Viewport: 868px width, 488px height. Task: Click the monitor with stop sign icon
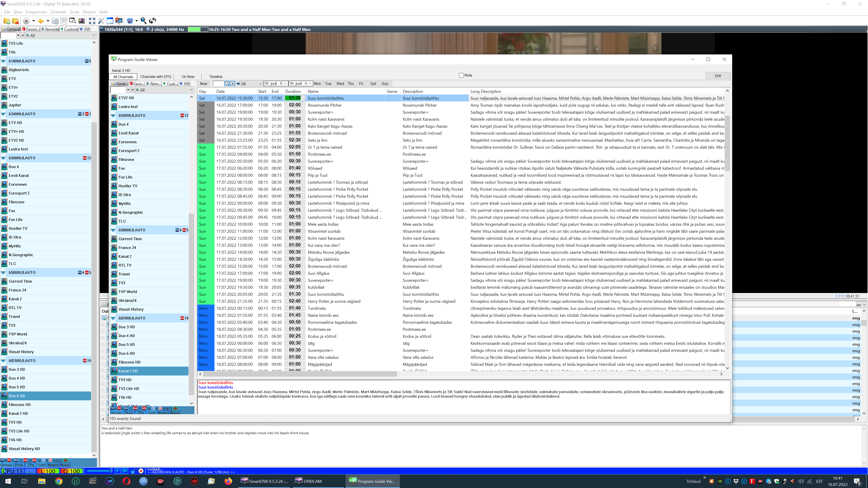119,21
